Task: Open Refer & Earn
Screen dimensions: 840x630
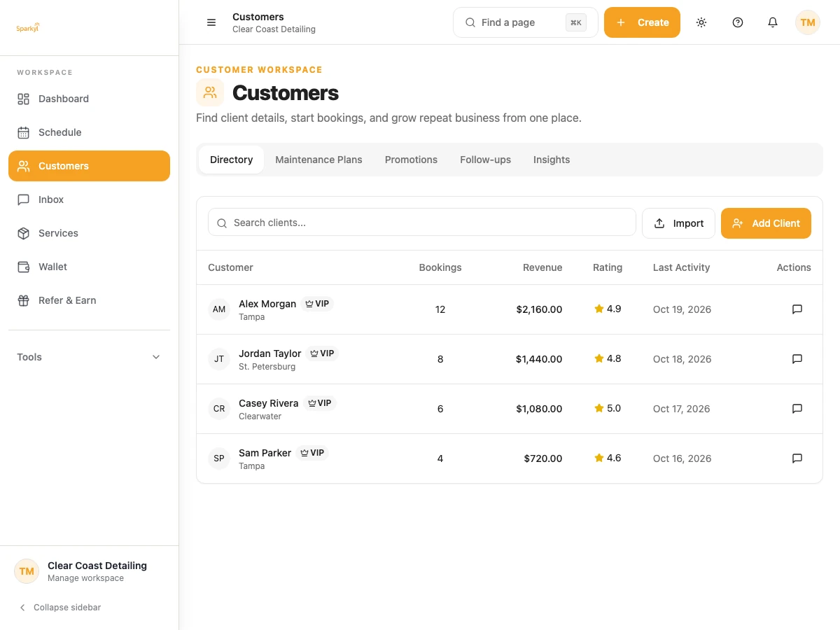Action: pyautogui.click(x=89, y=300)
